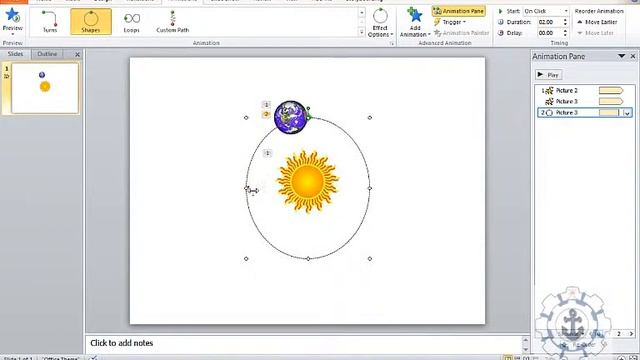Click notes pane scroll down arrow
This screenshot has width=640, height=360.
pyautogui.click(x=526, y=349)
